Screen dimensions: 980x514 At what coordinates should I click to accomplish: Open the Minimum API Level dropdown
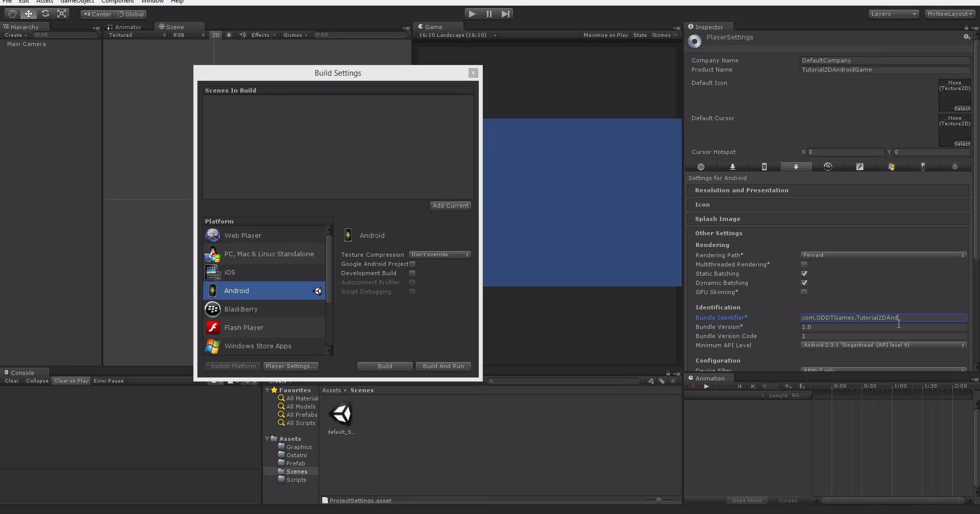click(883, 345)
